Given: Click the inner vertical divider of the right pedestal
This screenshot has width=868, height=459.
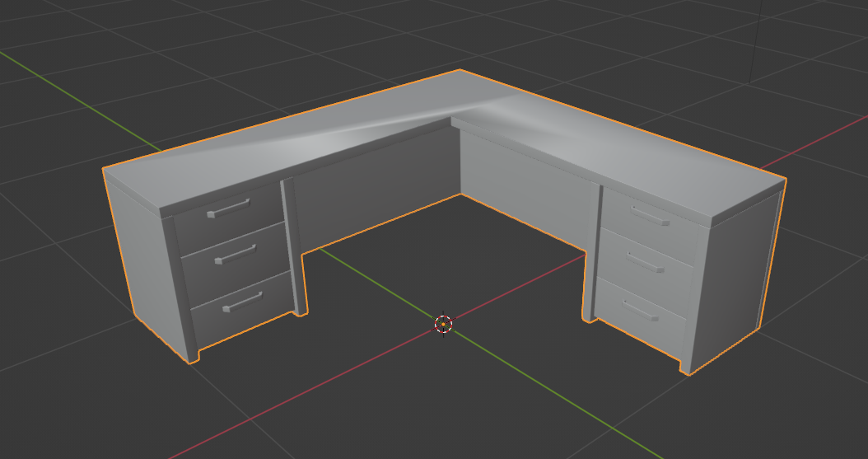Looking at the screenshot, I should (x=592, y=254).
